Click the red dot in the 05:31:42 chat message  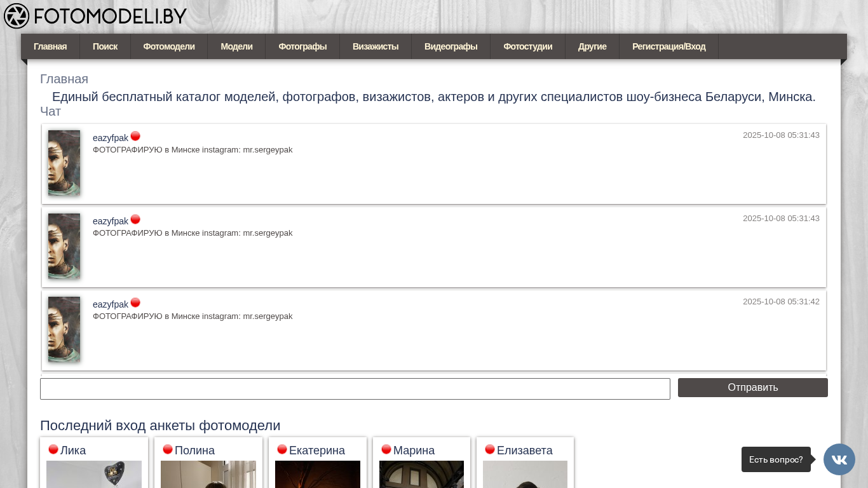[x=135, y=302]
